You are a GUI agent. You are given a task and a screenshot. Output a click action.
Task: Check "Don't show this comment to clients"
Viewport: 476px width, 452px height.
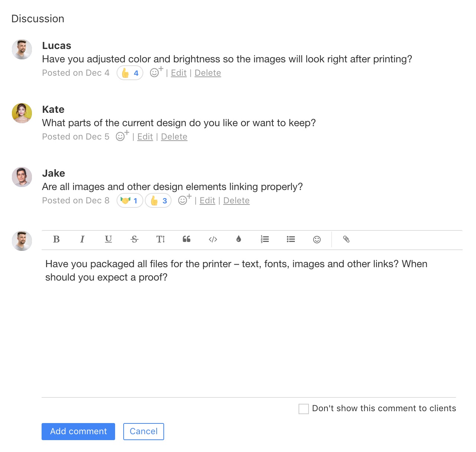304,409
